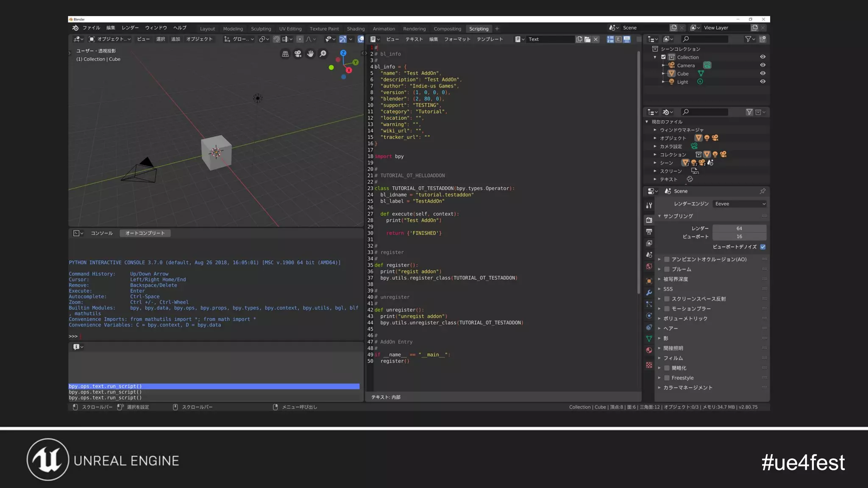868x488 pixels.
Task: Open the Object Constraints tab icon
Action: point(649,327)
